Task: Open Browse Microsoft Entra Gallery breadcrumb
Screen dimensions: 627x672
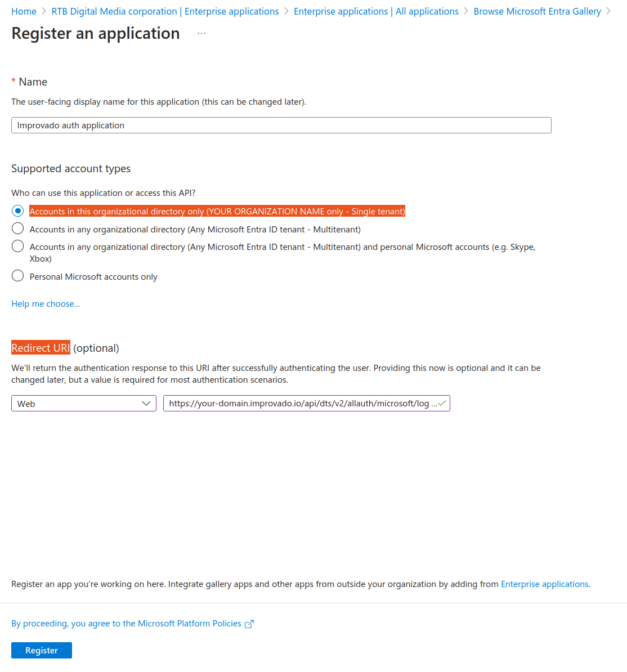Action: click(537, 12)
